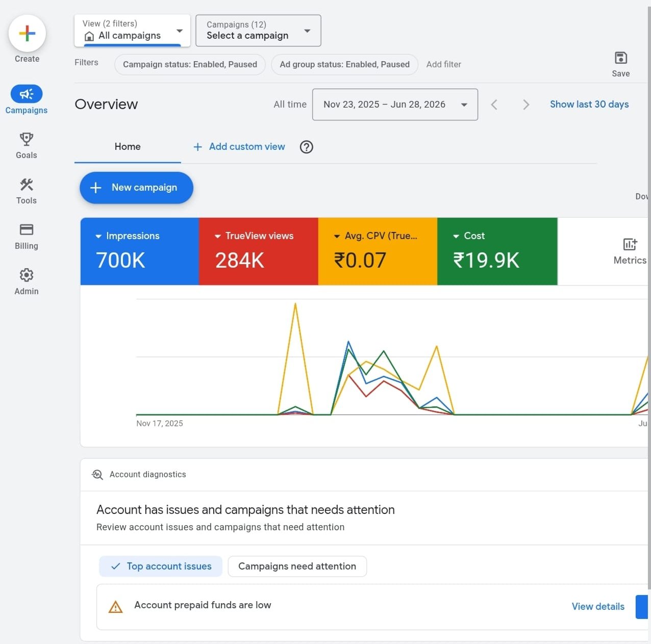Click the yellow peak in the chart

295,304
